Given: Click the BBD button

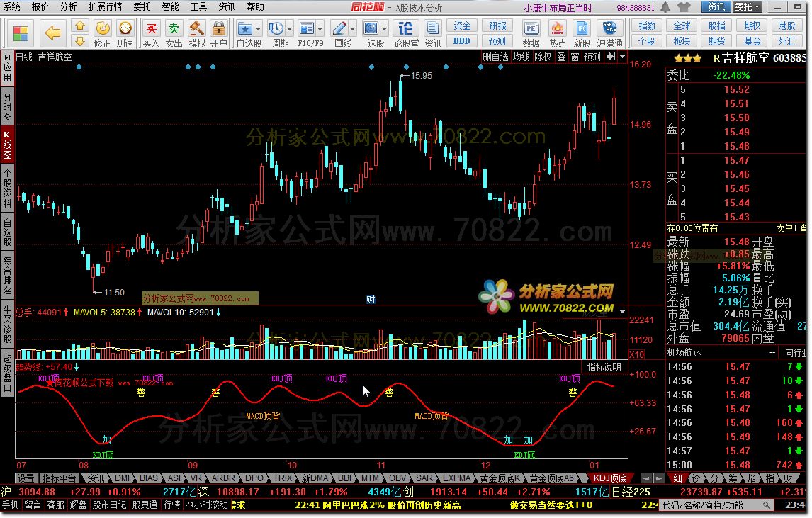Looking at the screenshot, I should click(x=461, y=41).
